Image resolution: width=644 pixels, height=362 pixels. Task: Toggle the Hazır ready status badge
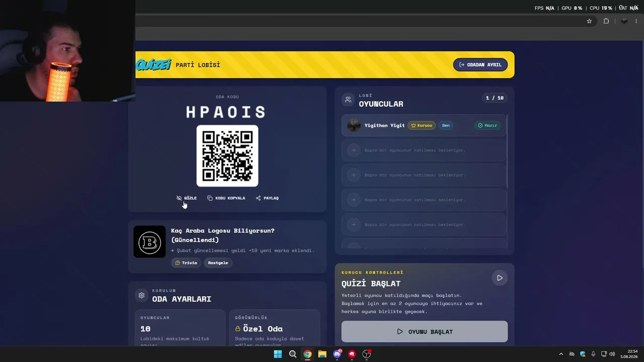488,126
